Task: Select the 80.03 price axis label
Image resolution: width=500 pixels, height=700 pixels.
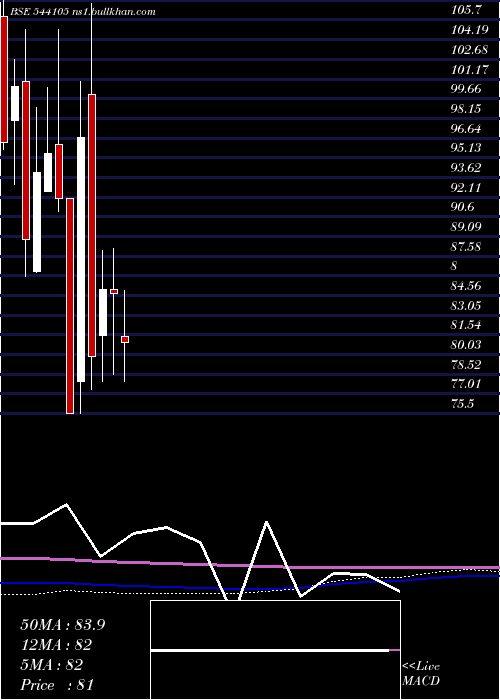Action: pos(467,345)
